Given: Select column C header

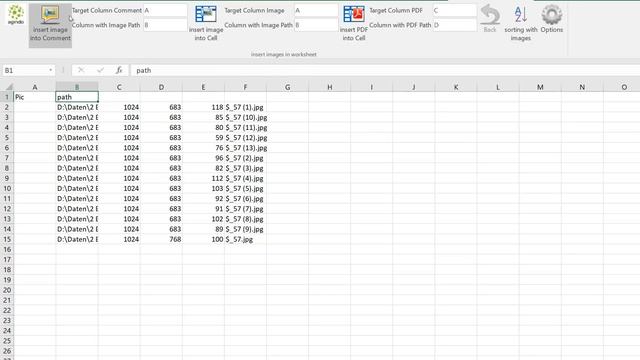Looking at the screenshot, I should coord(119,87).
